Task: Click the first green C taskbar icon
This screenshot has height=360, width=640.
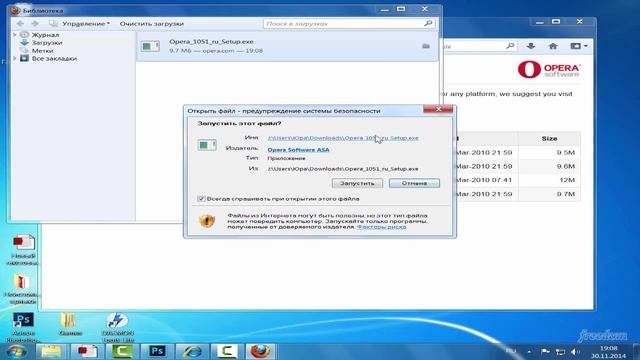Action: coord(122,351)
